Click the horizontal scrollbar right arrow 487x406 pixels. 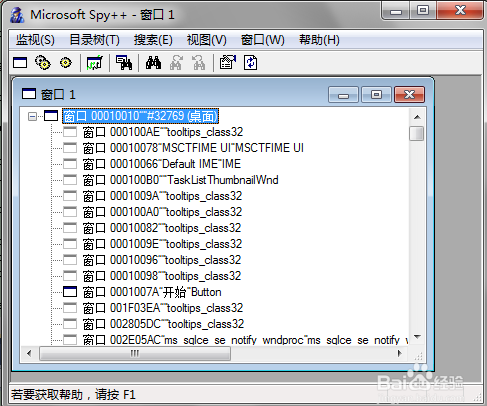pyautogui.click(x=400, y=353)
